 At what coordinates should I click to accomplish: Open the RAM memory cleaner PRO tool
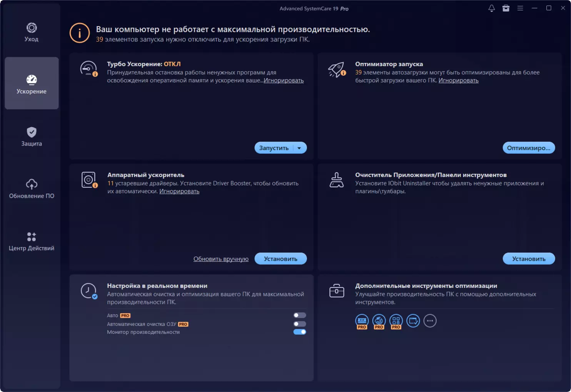[x=362, y=321]
